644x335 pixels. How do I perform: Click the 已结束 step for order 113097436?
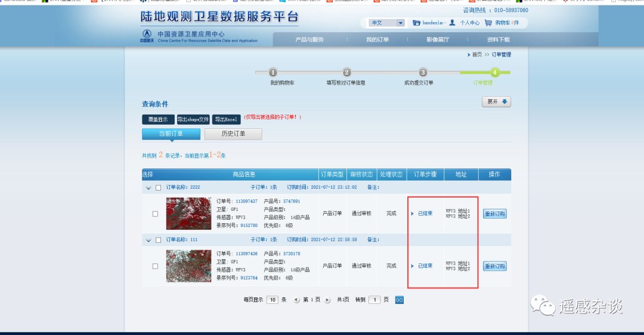click(425, 266)
